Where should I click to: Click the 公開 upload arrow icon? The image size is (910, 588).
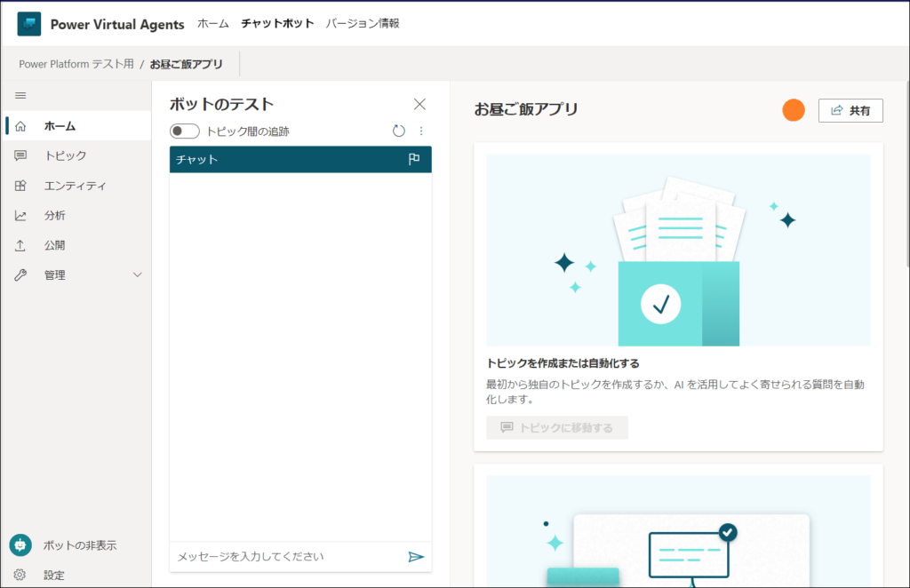(x=20, y=245)
